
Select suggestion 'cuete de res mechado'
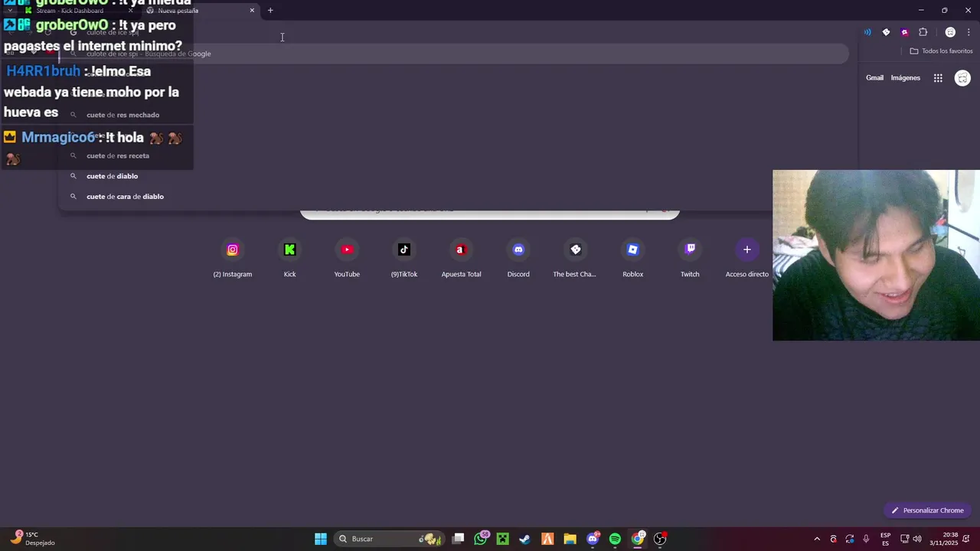click(x=453, y=115)
